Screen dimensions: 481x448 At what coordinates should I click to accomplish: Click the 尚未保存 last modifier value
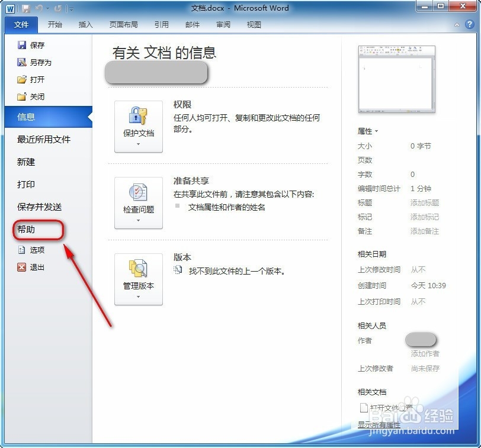[425, 368]
